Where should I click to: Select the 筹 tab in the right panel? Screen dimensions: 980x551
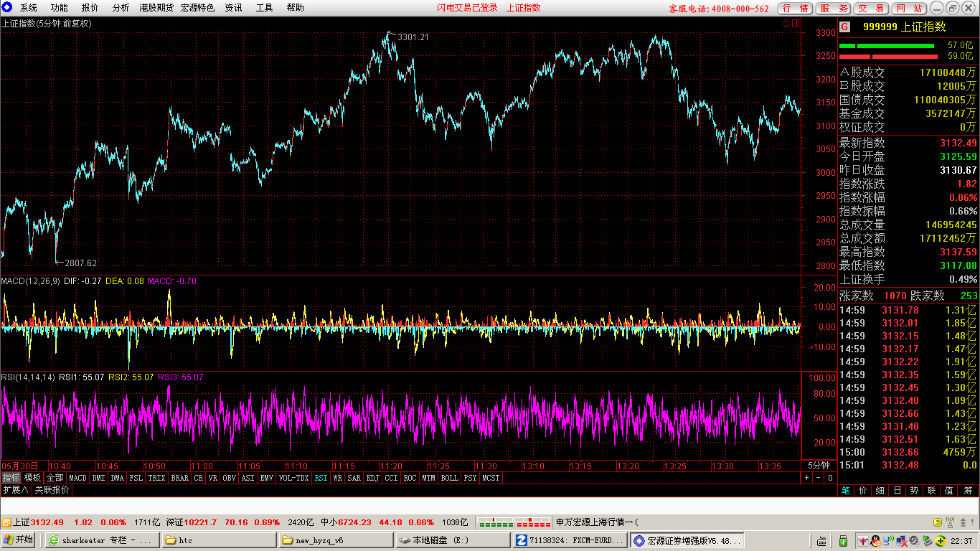968,491
